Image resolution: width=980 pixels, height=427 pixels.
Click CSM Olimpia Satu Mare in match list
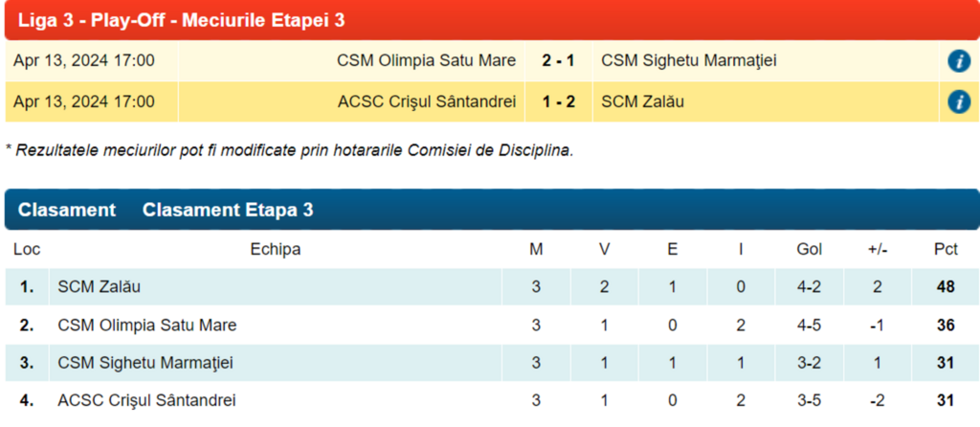point(426,61)
